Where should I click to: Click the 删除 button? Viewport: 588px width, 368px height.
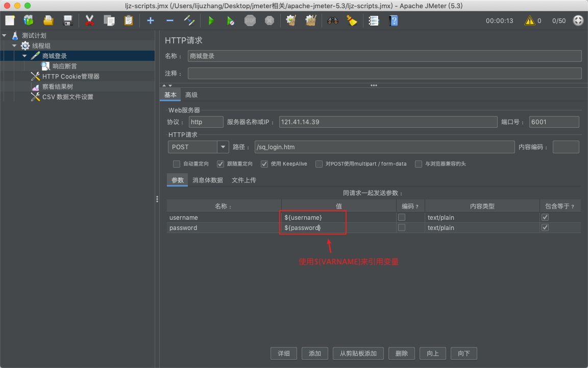click(x=402, y=353)
